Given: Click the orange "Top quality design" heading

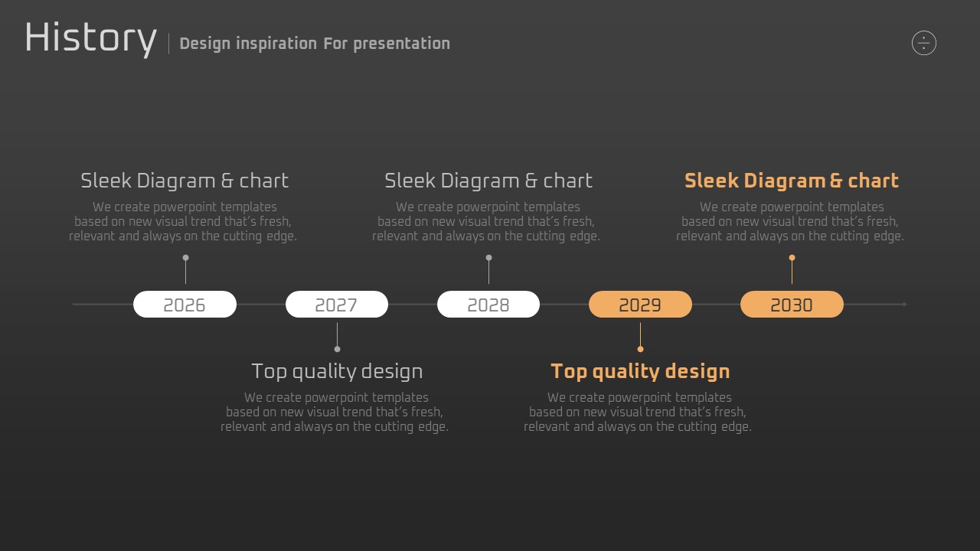Looking at the screenshot, I should coord(640,371).
